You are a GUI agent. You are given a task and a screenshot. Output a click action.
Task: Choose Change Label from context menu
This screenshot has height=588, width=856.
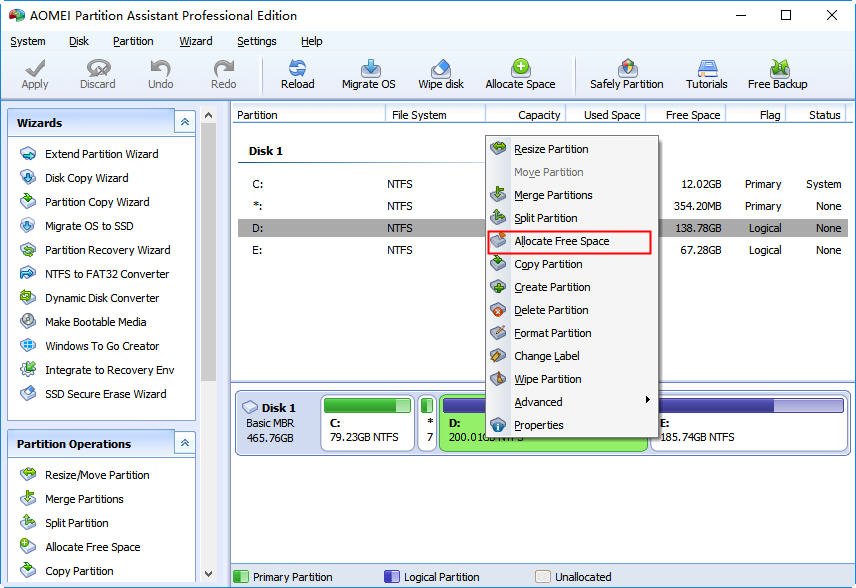(x=572, y=356)
